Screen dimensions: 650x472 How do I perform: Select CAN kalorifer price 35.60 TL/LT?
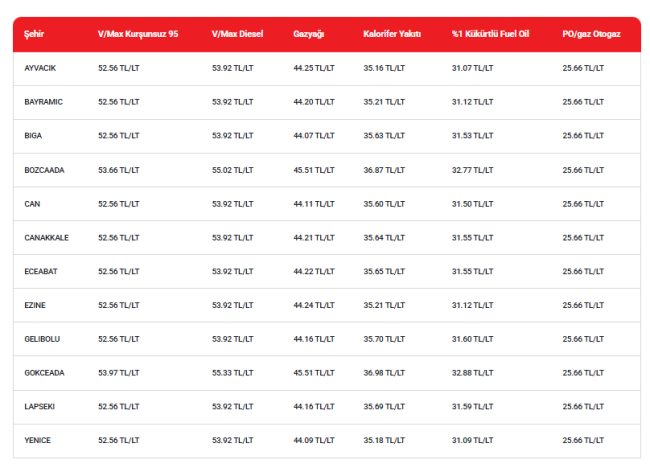click(x=384, y=204)
